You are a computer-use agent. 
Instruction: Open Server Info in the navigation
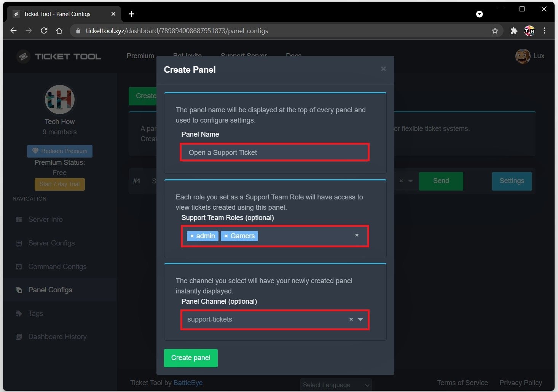coord(45,220)
